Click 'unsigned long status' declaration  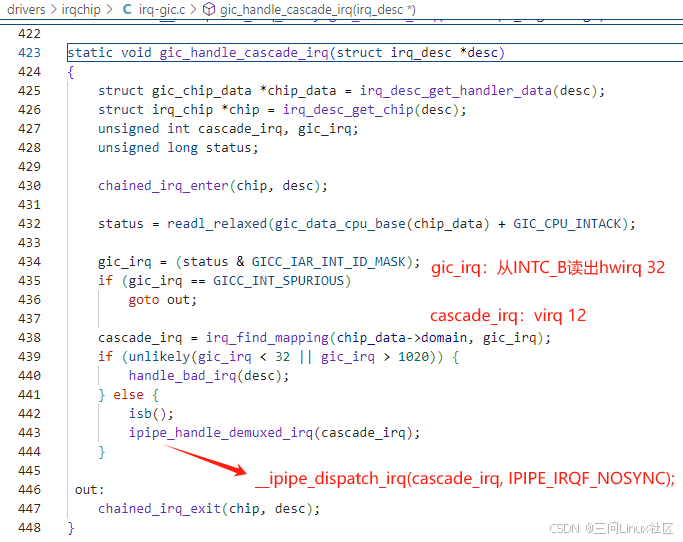pyautogui.click(x=178, y=148)
